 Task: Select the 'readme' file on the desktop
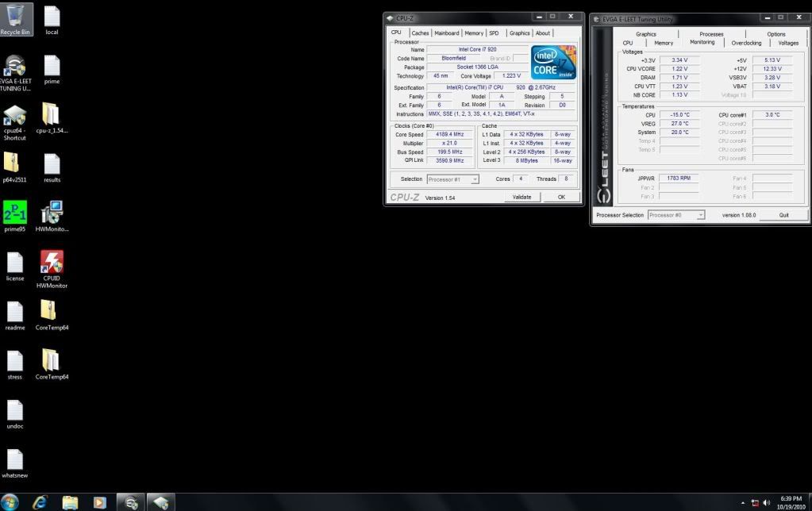15,315
